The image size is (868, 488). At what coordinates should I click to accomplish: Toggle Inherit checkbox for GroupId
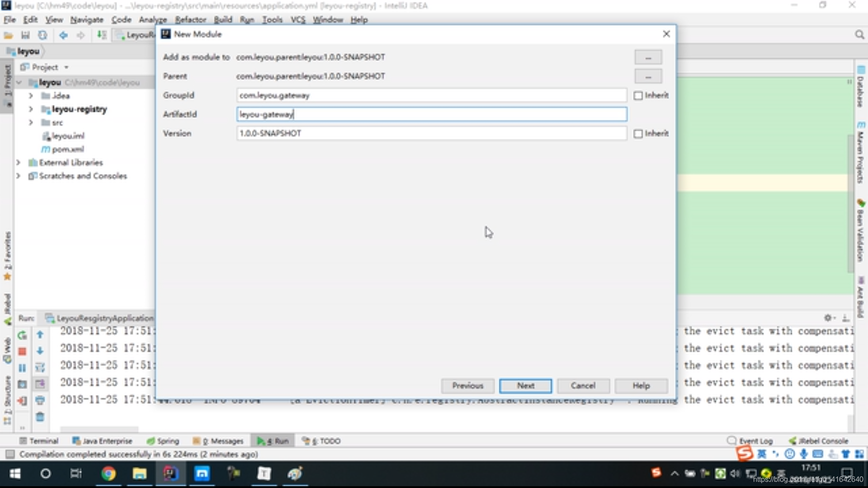point(638,96)
